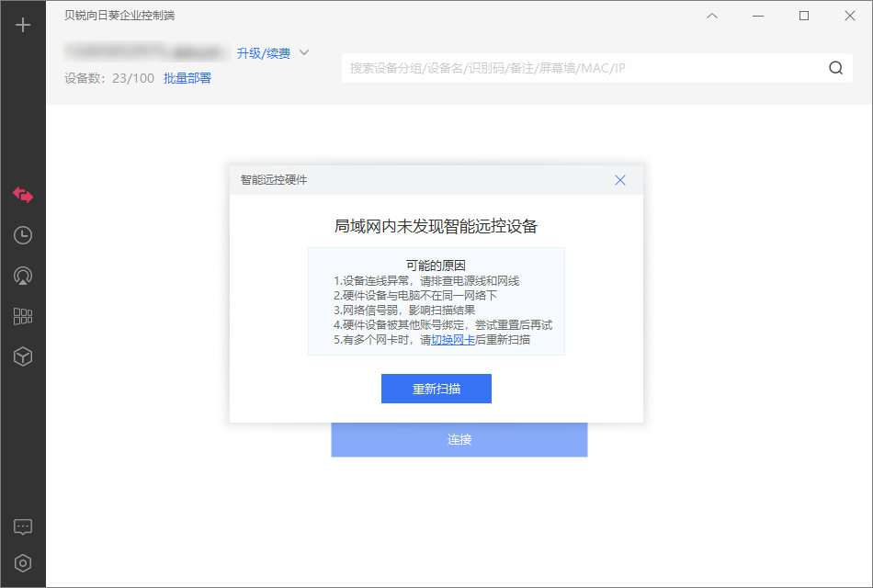873x588 pixels.
Task: Click reason 4.硬件设备被其他账号绑定 text line
Action: coord(443,325)
